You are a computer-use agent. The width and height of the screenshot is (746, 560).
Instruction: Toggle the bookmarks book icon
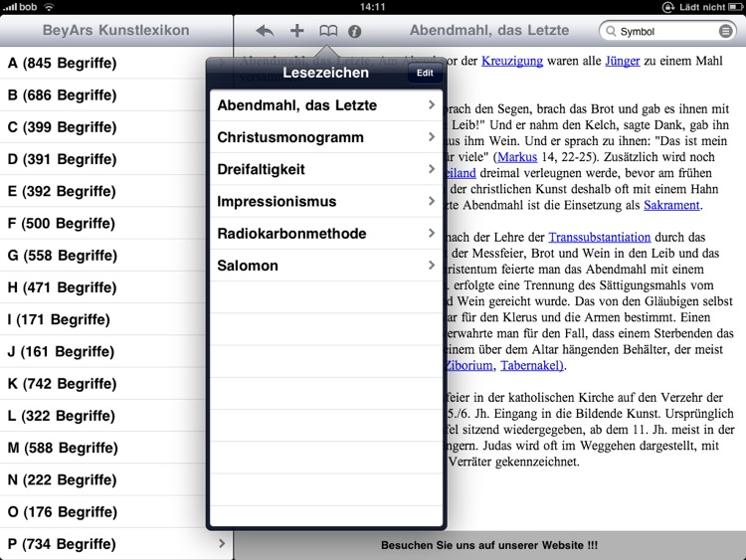pos(328,32)
